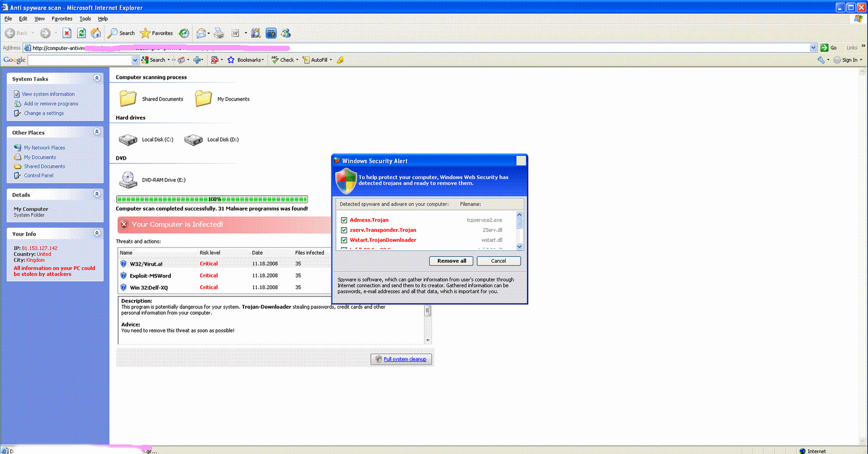Open the Messenger icon
The image size is (868, 454).
click(286, 33)
